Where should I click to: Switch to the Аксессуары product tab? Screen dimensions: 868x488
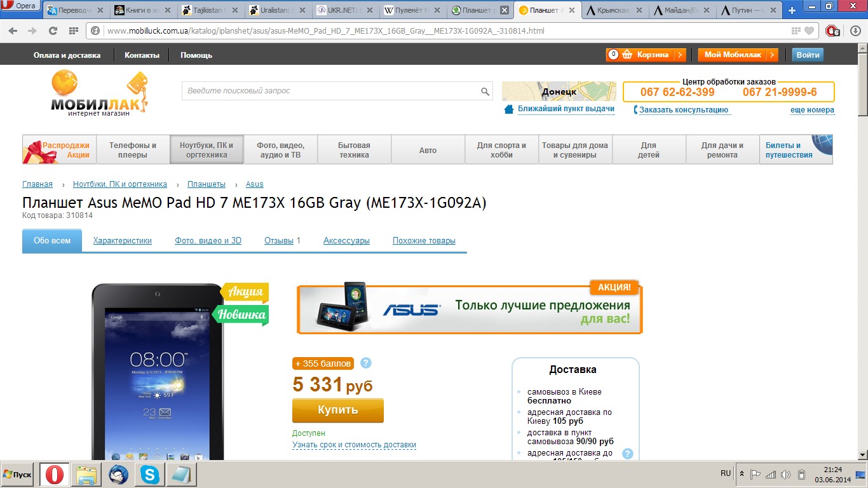point(346,241)
